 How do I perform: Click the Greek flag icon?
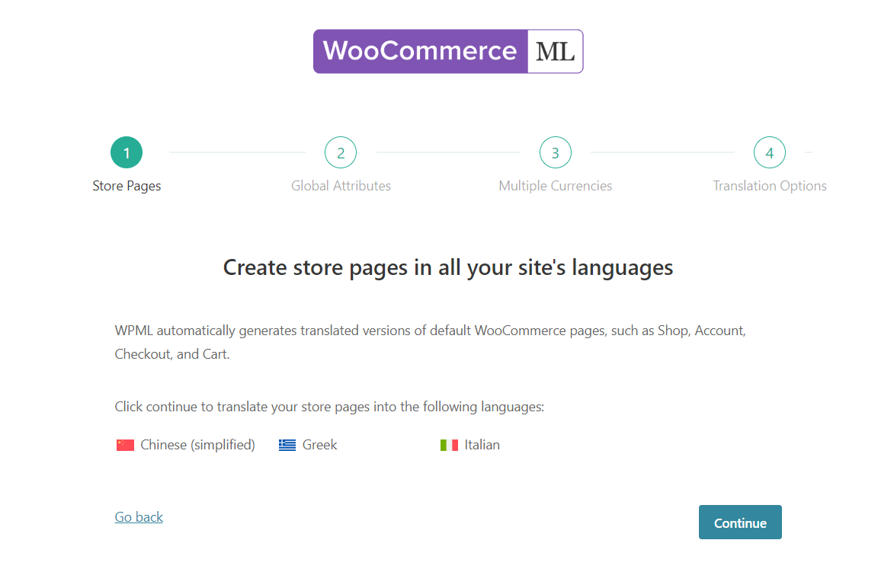(x=287, y=445)
